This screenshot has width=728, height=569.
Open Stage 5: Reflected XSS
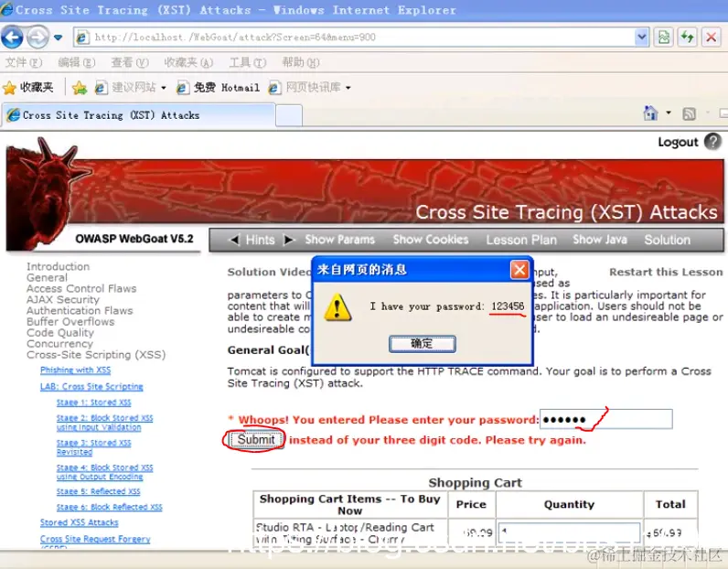point(98,491)
